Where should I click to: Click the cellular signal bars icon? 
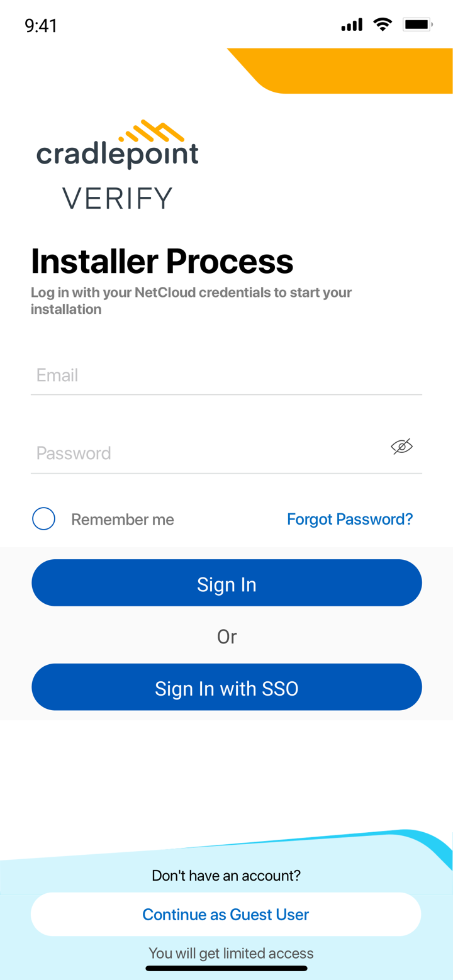[x=352, y=25]
